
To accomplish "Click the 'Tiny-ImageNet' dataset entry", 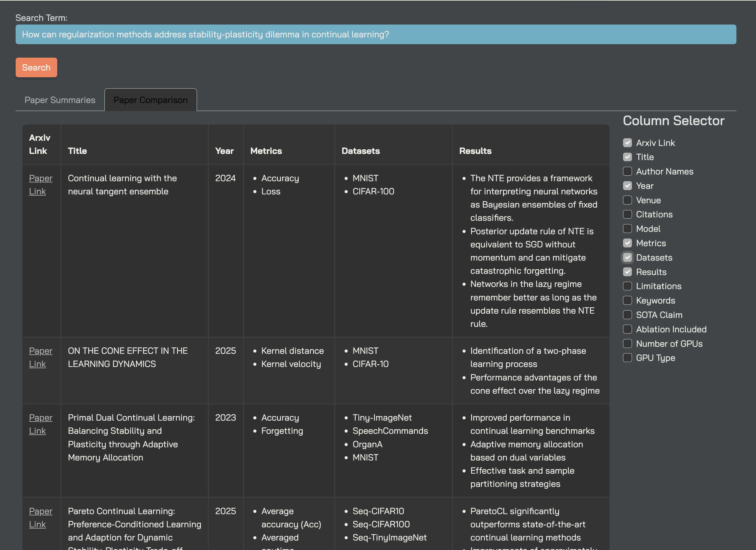I will (382, 418).
